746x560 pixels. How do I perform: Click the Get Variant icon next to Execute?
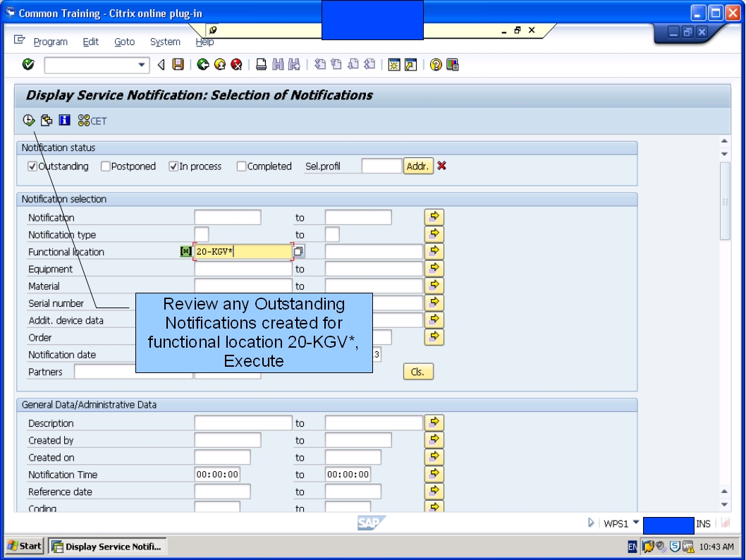pyautogui.click(x=46, y=120)
